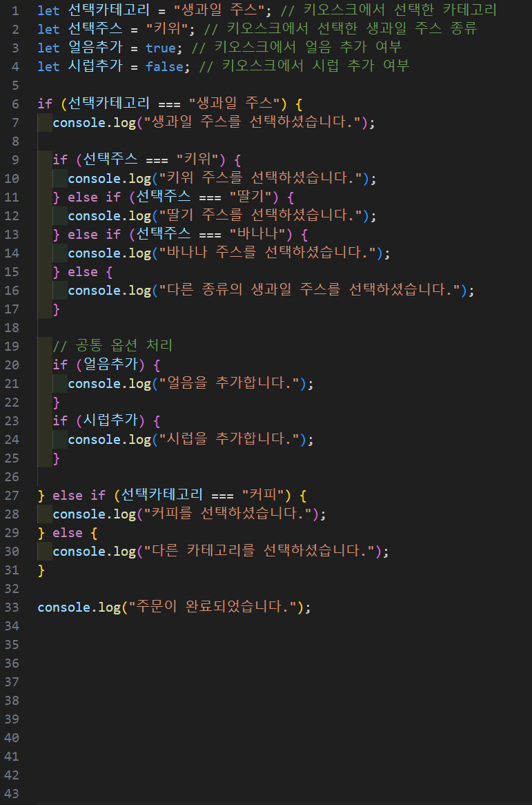Click the false value on line 4

pos(164,67)
